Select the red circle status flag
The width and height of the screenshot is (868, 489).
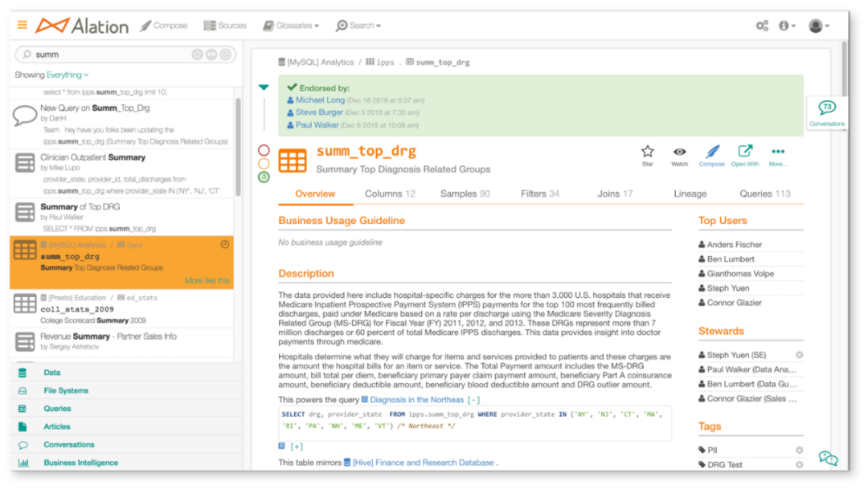264,150
